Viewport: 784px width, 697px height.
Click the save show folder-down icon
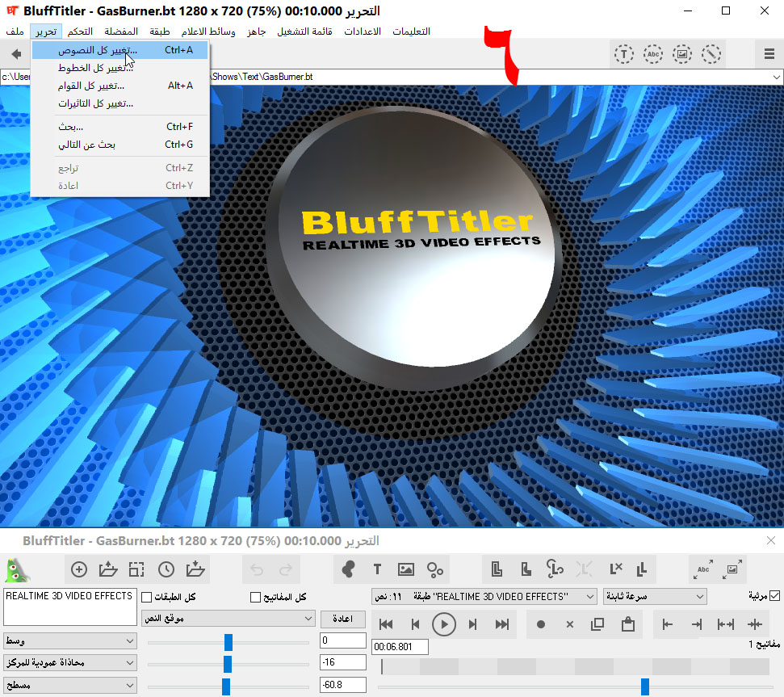coord(195,569)
